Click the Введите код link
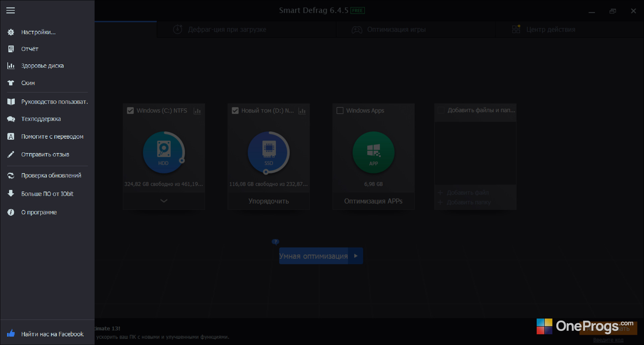 click(608, 340)
